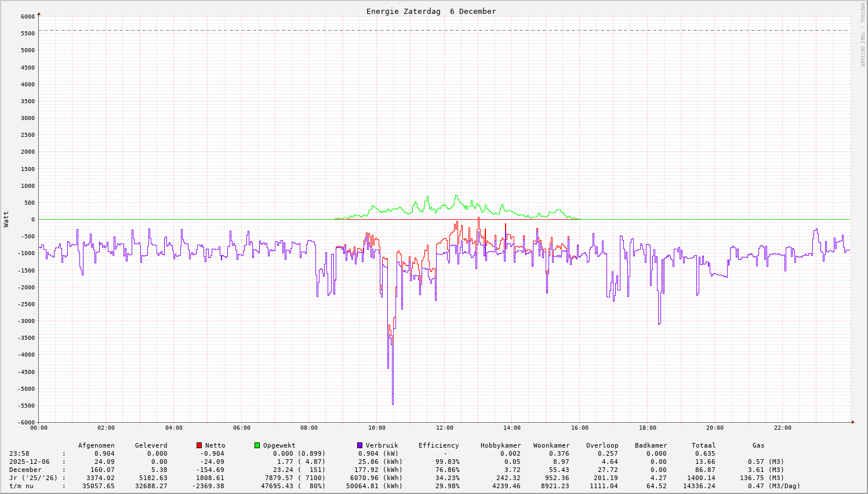Click the arrow at right end of time axis
Screen dimensions: 868x494
[x=852, y=422]
